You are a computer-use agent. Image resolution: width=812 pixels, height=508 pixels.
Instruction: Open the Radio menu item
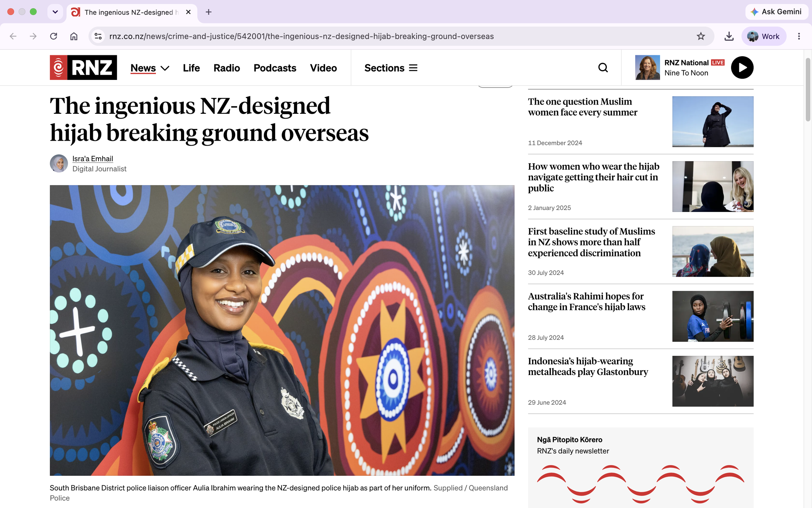227,68
